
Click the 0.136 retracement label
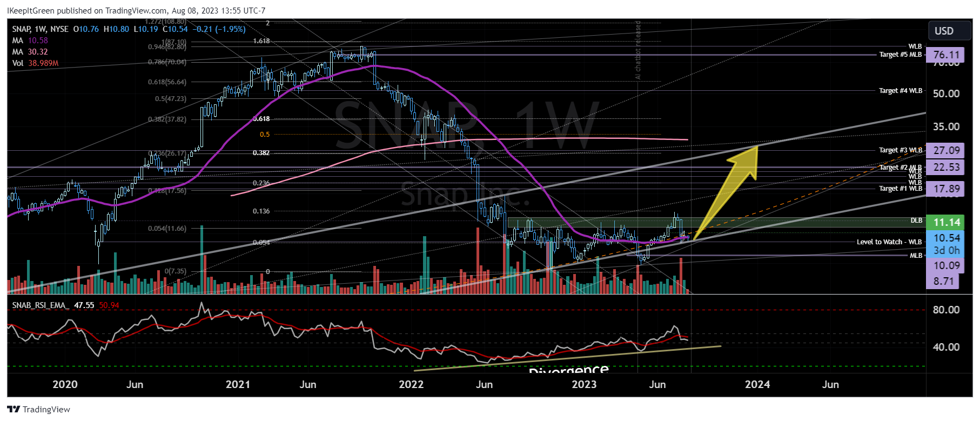(261, 211)
